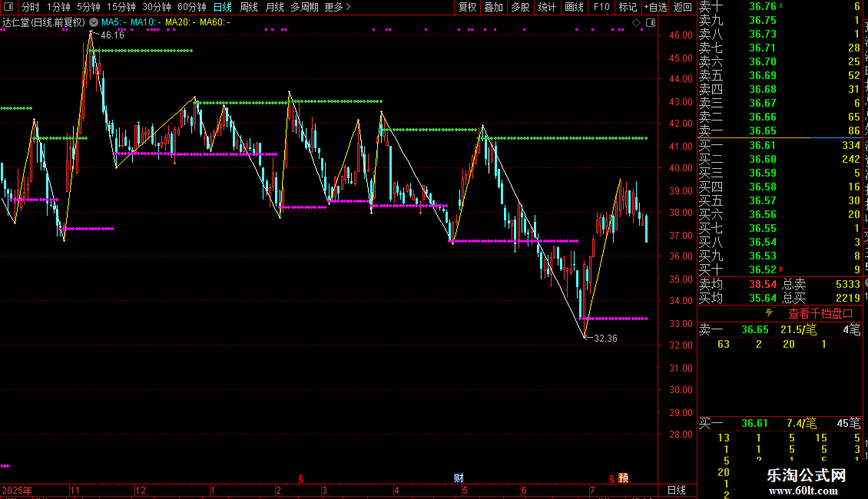Viewport: 868px width, 499px height.
Task: Click the 卖二 volume 65
Action: 854,117
